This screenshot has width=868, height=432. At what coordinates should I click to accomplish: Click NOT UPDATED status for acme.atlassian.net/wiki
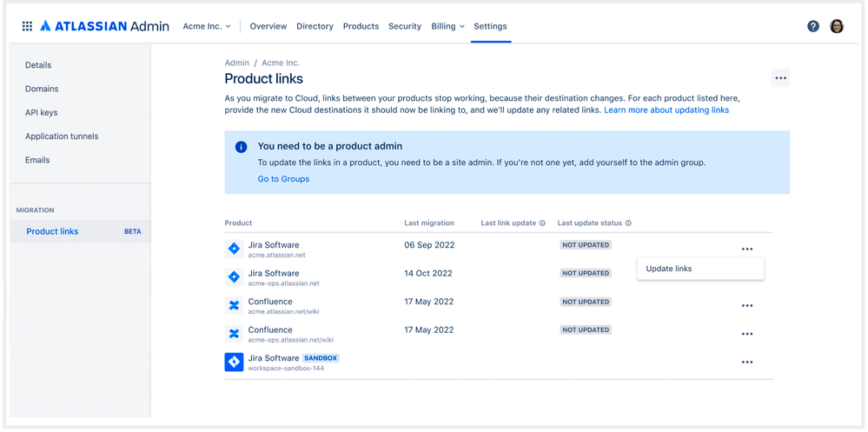click(x=586, y=302)
